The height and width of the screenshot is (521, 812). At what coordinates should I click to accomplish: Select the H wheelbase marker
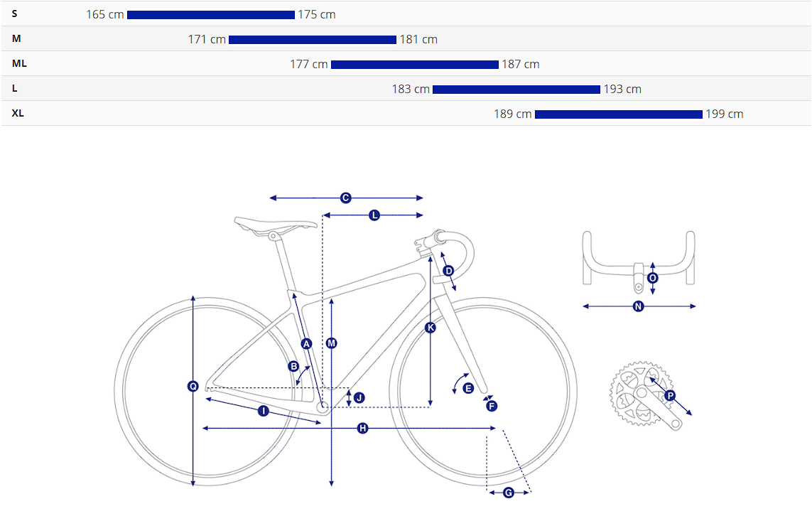(x=363, y=428)
